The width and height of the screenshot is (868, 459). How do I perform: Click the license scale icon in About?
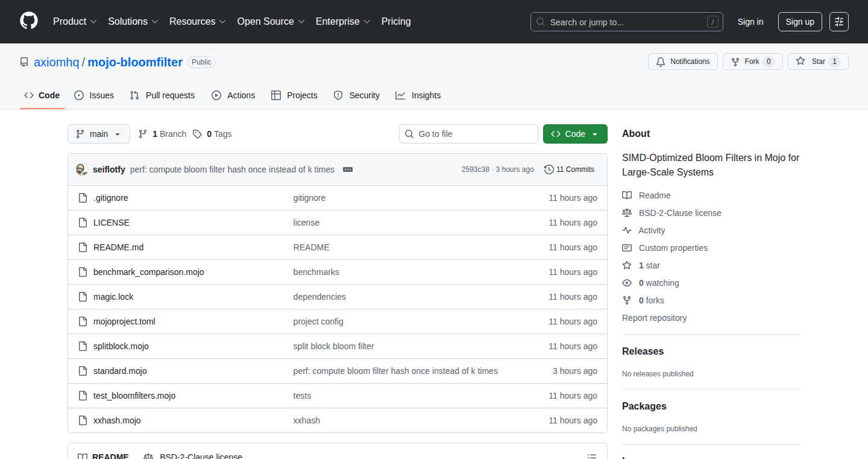tap(627, 213)
